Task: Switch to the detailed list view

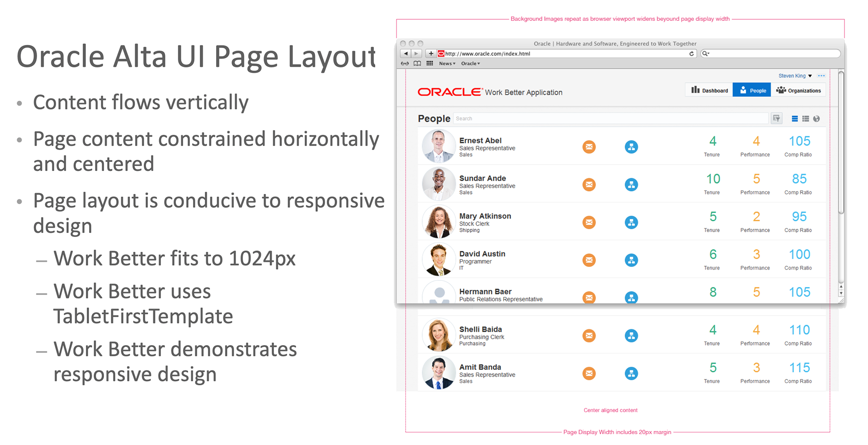Action: 806,118
